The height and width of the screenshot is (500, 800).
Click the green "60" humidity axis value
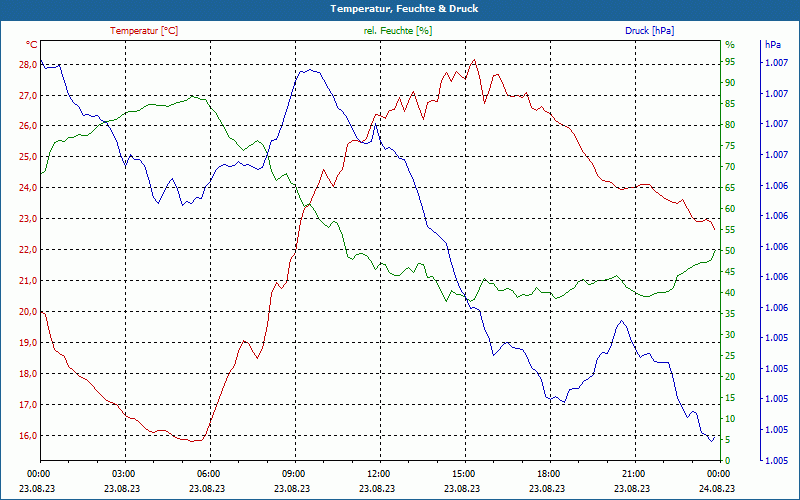point(730,209)
